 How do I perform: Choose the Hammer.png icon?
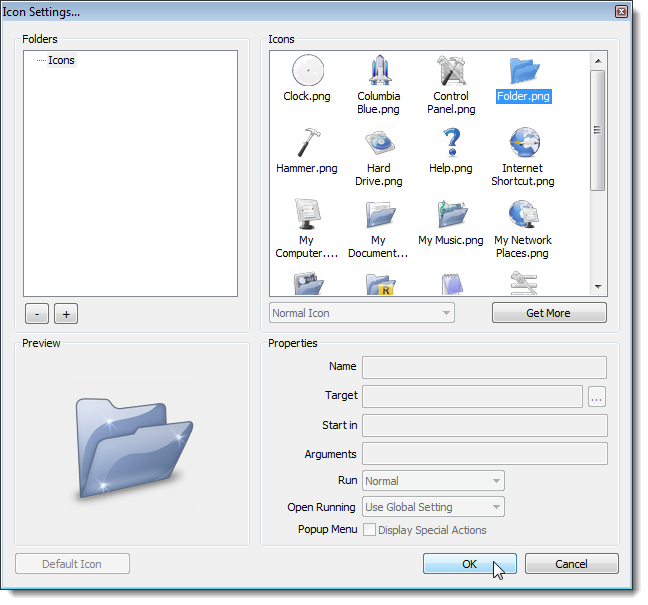click(307, 142)
